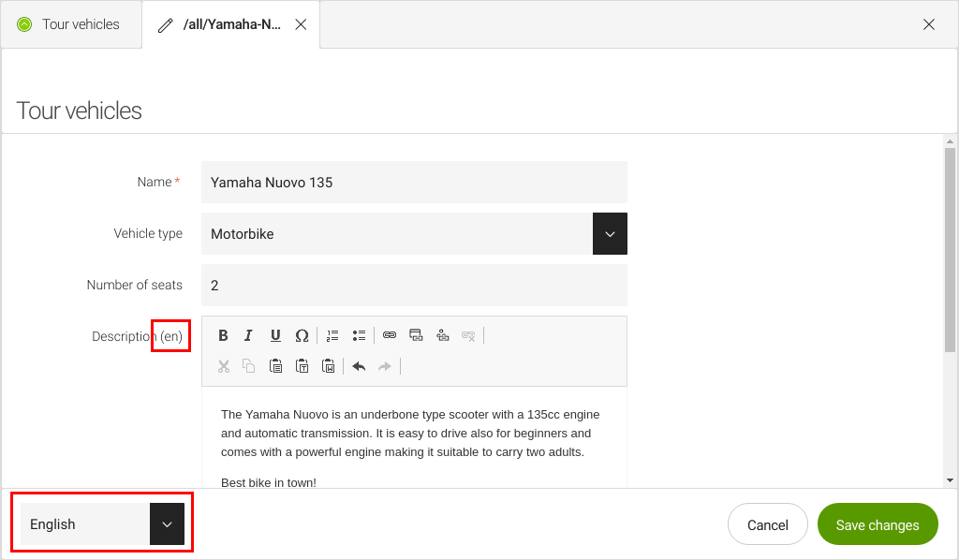Select the /all/Yamaha-N... editing tab
959x560 pixels.
(x=230, y=24)
